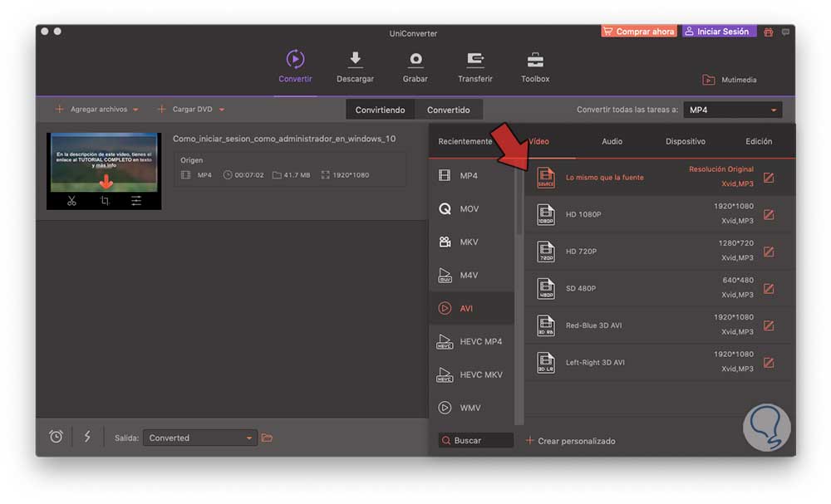Click Crear personalizado
831x504 pixels.
click(570, 440)
